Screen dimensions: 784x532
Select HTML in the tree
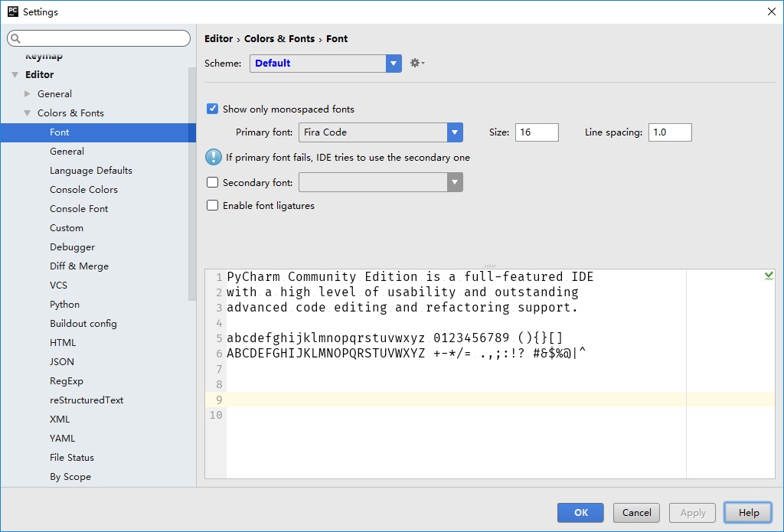[x=63, y=342]
